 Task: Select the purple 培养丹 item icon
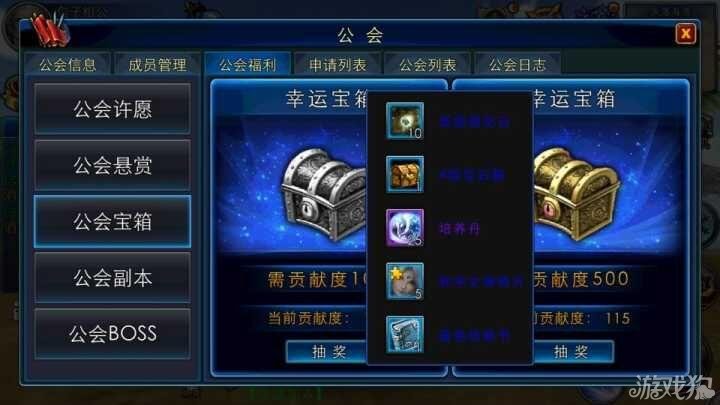pyautogui.click(x=405, y=228)
